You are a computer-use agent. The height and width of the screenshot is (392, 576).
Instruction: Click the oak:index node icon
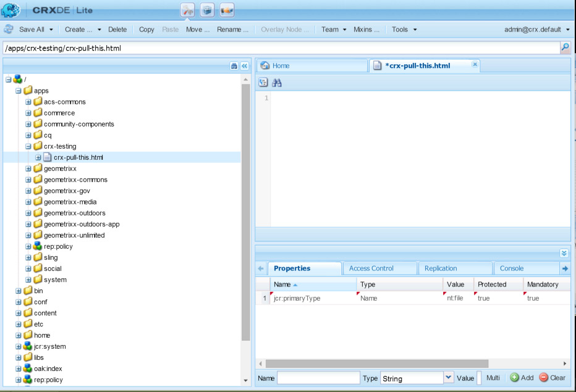point(28,368)
